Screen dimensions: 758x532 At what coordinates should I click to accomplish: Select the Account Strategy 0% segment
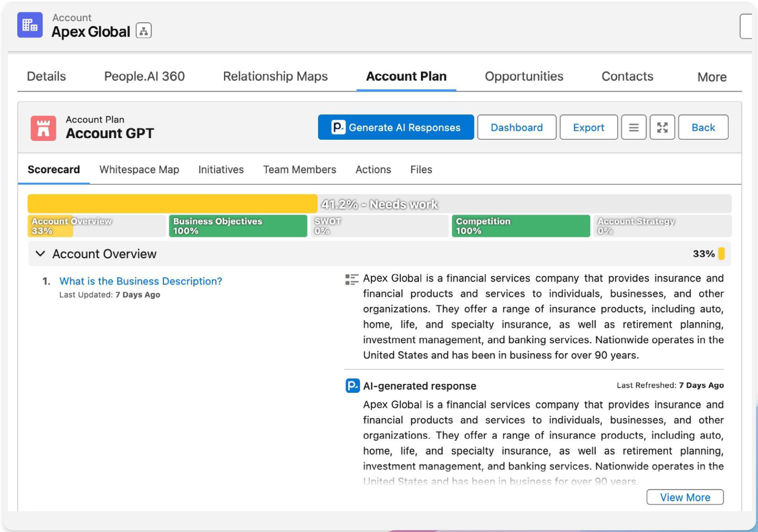coord(662,226)
